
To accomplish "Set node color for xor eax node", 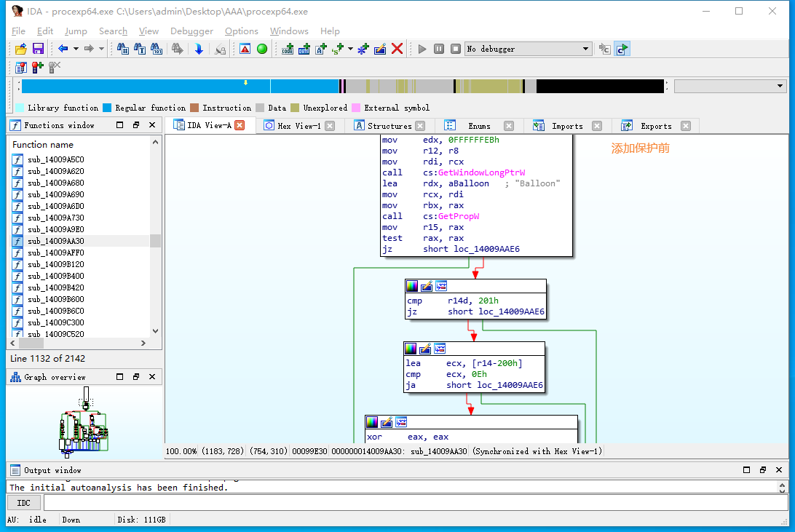I will [371, 422].
